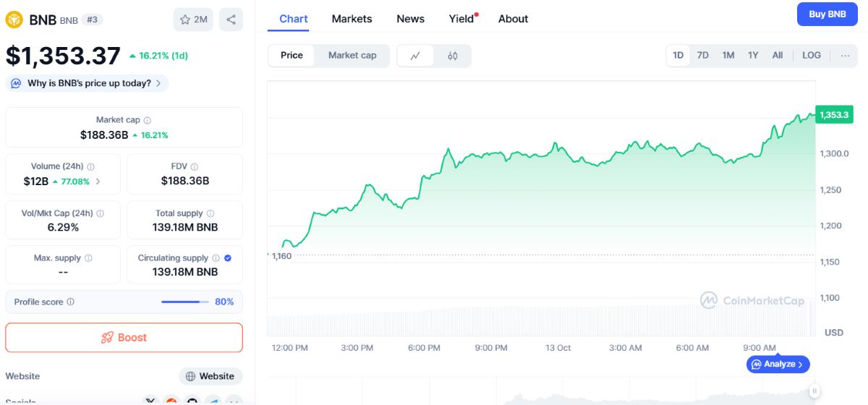The width and height of the screenshot is (868, 405).
Task: Click the Market cap info icon
Action: click(x=148, y=120)
